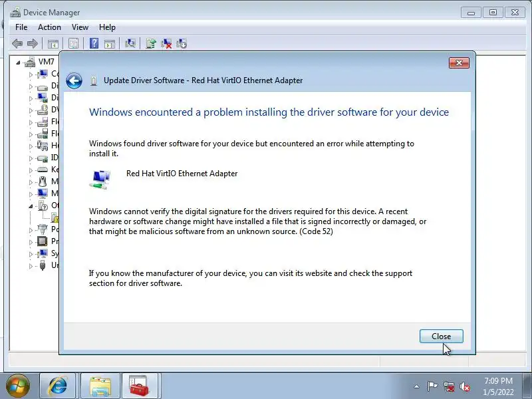532x399 pixels.
Task: Click the red toolbox taskbar icon
Action: (139, 386)
